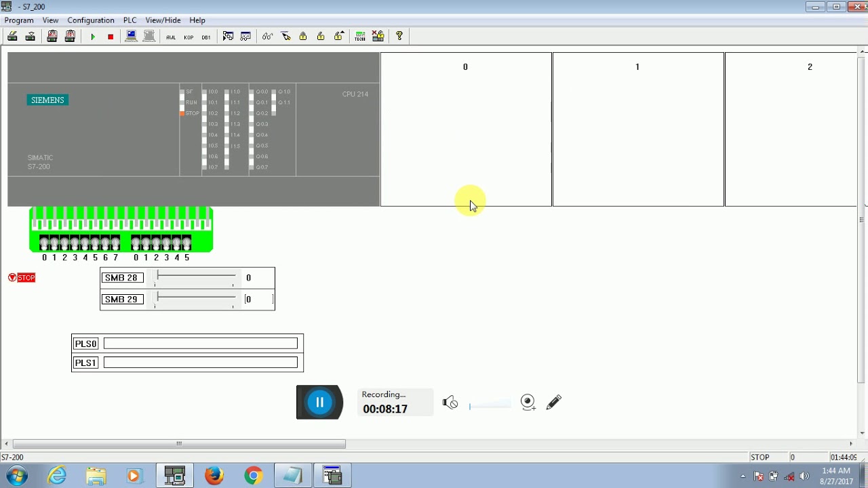The width and height of the screenshot is (868, 488).
Task: Open the Configuration menu
Action: point(91,20)
